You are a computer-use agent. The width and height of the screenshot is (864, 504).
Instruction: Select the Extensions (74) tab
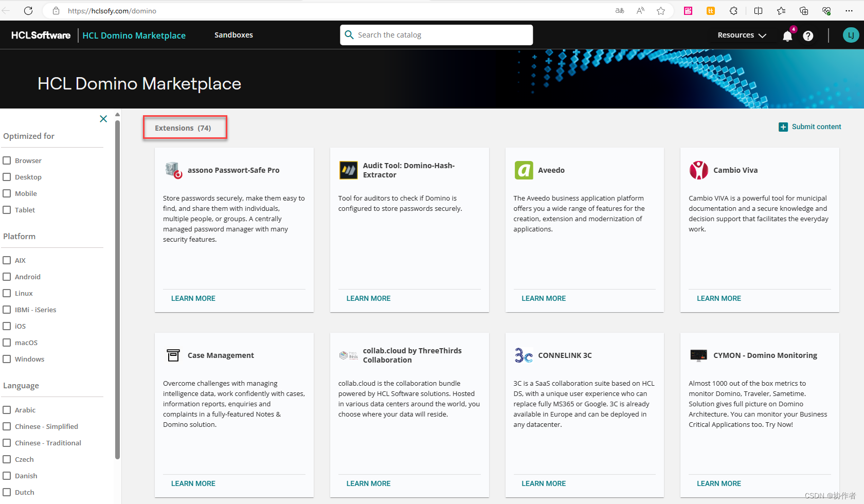click(x=183, y=128)
